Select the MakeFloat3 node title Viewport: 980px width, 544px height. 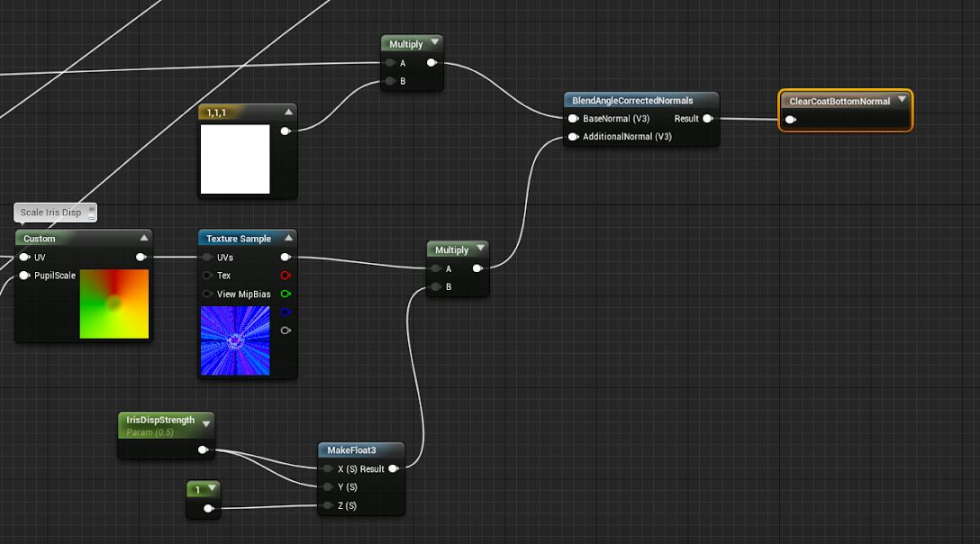350,450
